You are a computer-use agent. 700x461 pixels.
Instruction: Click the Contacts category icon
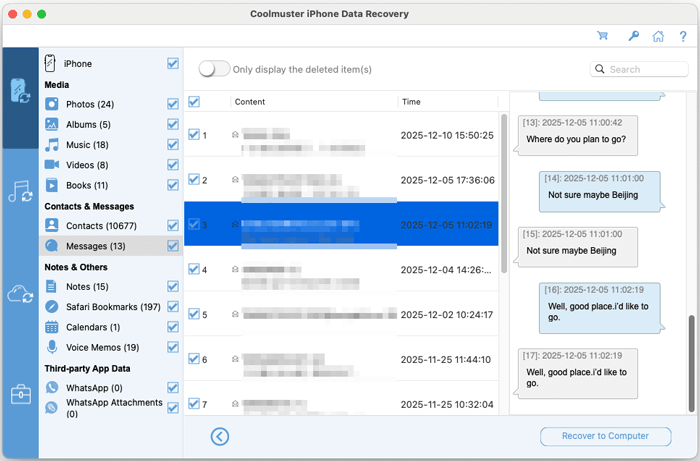tap(52, 225)
